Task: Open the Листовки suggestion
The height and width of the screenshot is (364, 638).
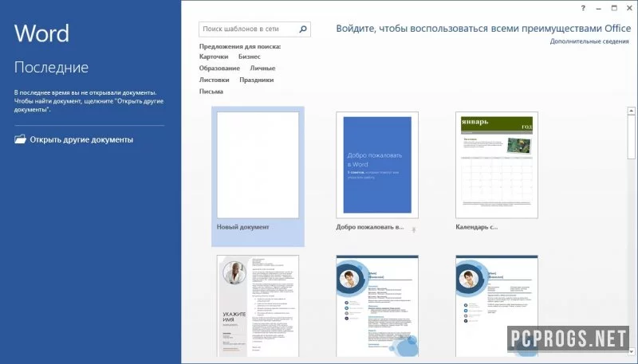Action: pos(214,80)
